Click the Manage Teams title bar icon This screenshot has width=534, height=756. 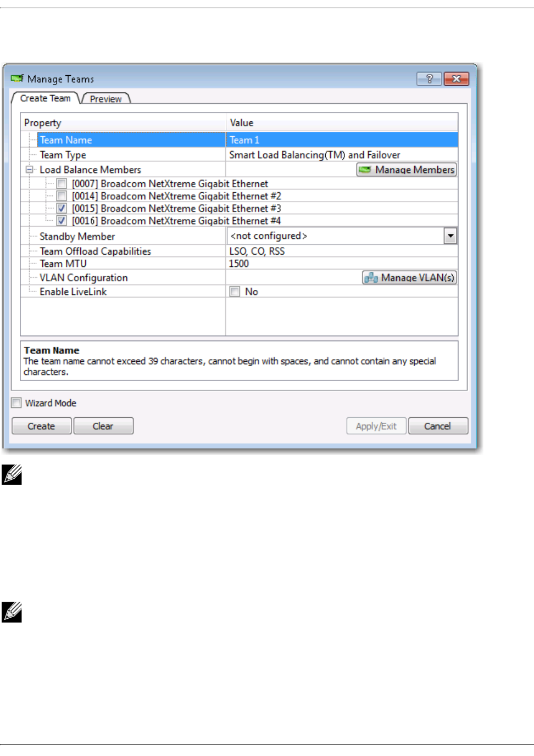point(17,79)
